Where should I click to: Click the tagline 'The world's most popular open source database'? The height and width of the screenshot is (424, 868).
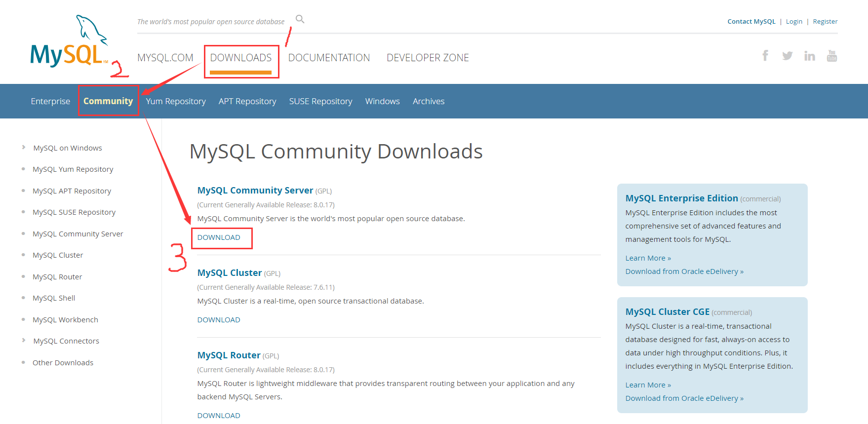pos(211,22)
